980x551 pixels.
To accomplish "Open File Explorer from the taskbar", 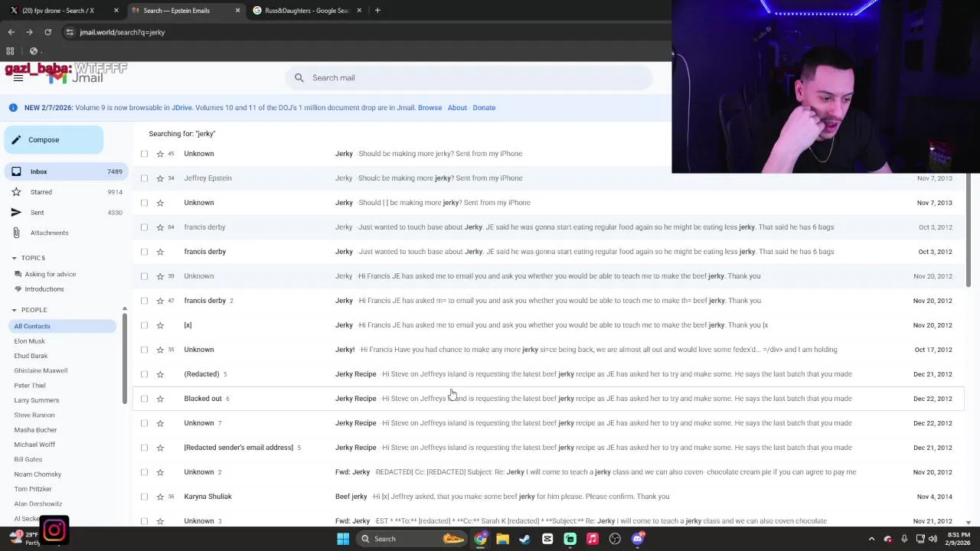I will click(x=502, y=539).
